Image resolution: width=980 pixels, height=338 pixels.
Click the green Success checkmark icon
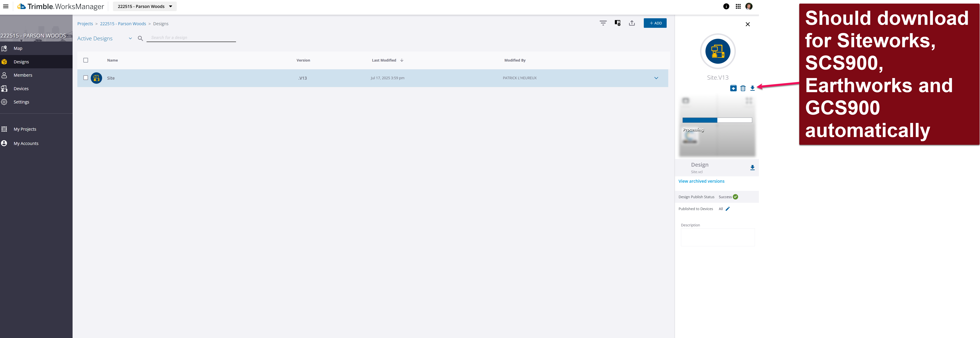point(735,197)
